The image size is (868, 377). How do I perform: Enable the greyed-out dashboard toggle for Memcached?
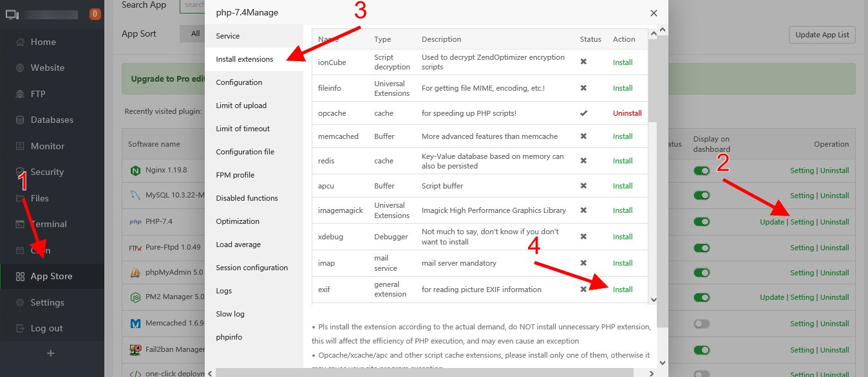point(702,324)
